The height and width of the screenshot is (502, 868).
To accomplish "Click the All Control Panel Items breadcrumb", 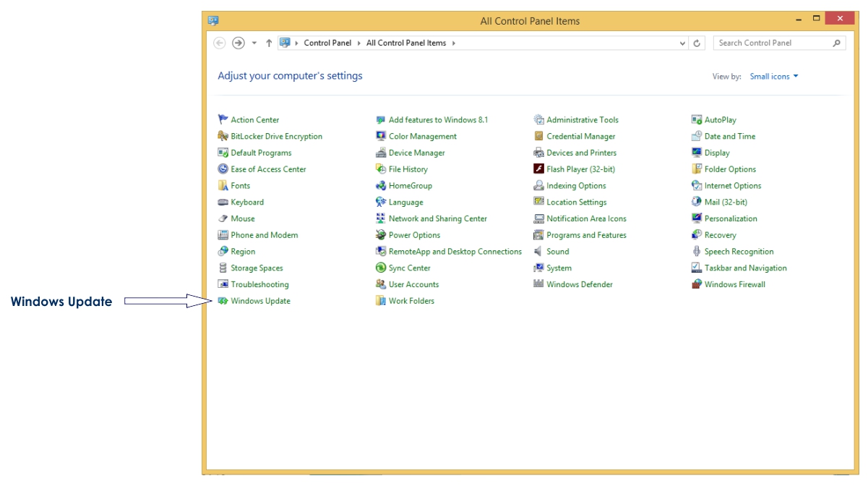I will click(406, 43).
